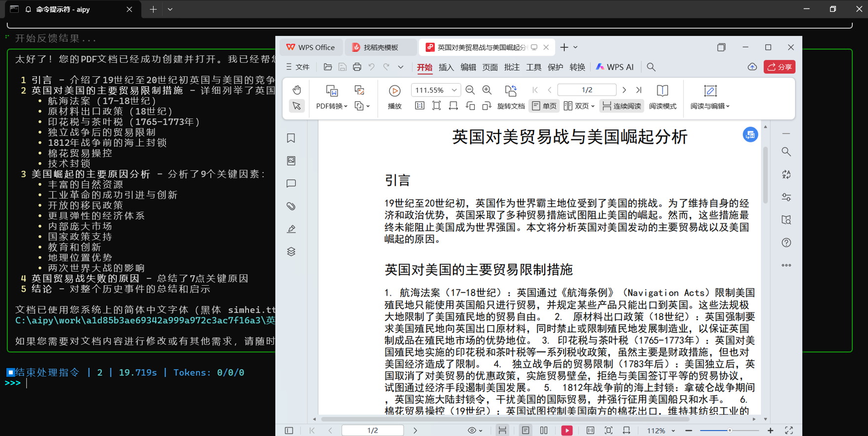Toggle two-page layout in status bar
This screenshot has width=868, height=436.
coord(544,431)
